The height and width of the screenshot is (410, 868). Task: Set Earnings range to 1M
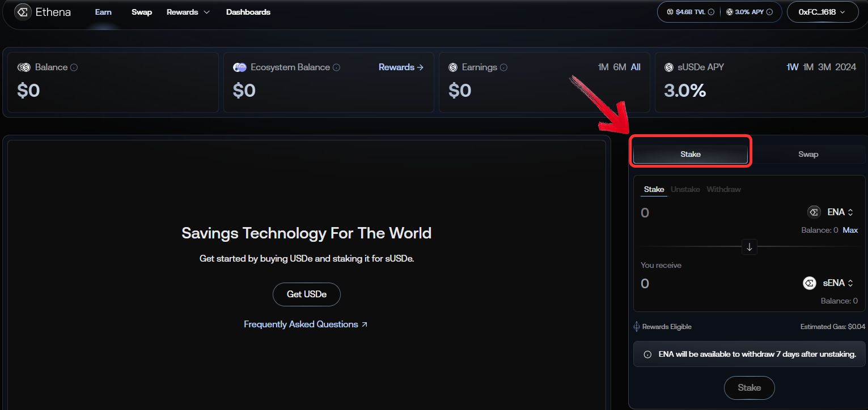pyautogui.click(x=603, y=67)
